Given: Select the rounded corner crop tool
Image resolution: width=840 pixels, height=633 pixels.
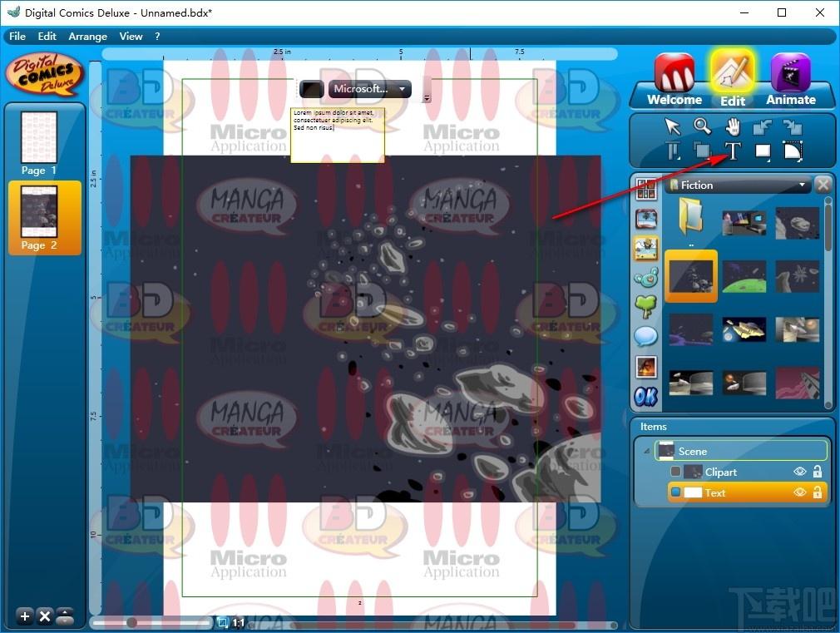Looking at the screenshot, I should [793, 151].
